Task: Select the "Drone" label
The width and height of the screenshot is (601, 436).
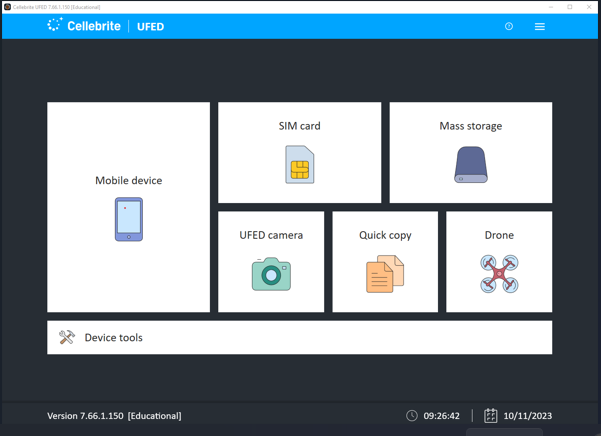Action: tap(499, 235)
